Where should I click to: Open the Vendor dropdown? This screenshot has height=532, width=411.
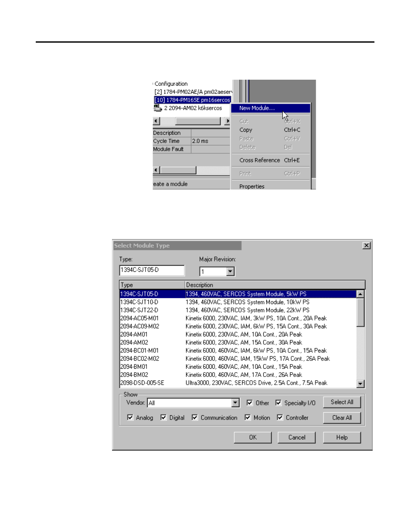click(x=235, y=403)
